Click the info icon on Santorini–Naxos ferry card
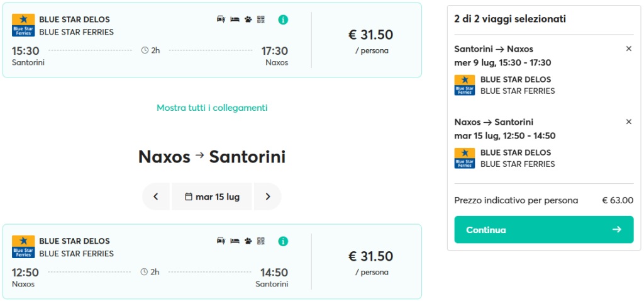This screenshot has height=301, width=644. click(283, 20)
